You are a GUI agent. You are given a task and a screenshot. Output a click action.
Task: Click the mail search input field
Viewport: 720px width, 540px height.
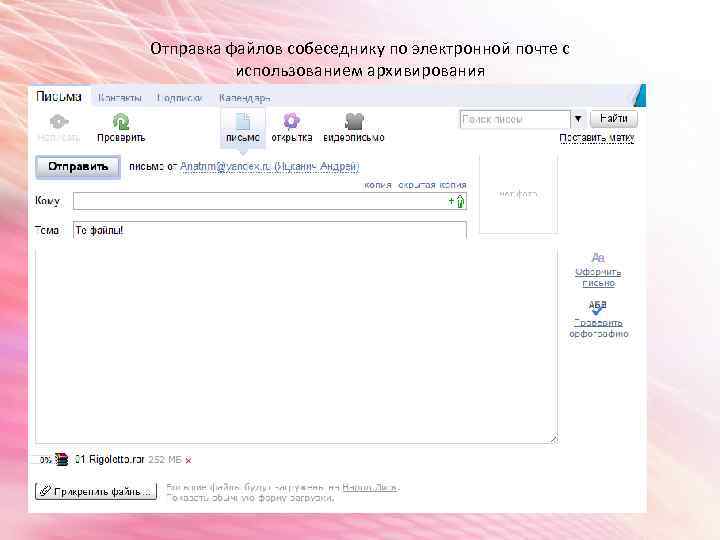coord(515,119)
